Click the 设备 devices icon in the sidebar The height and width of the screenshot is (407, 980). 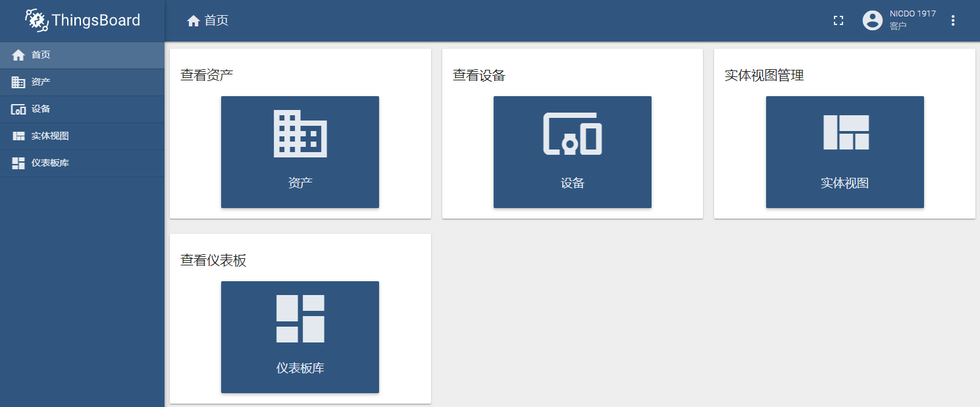18,109
